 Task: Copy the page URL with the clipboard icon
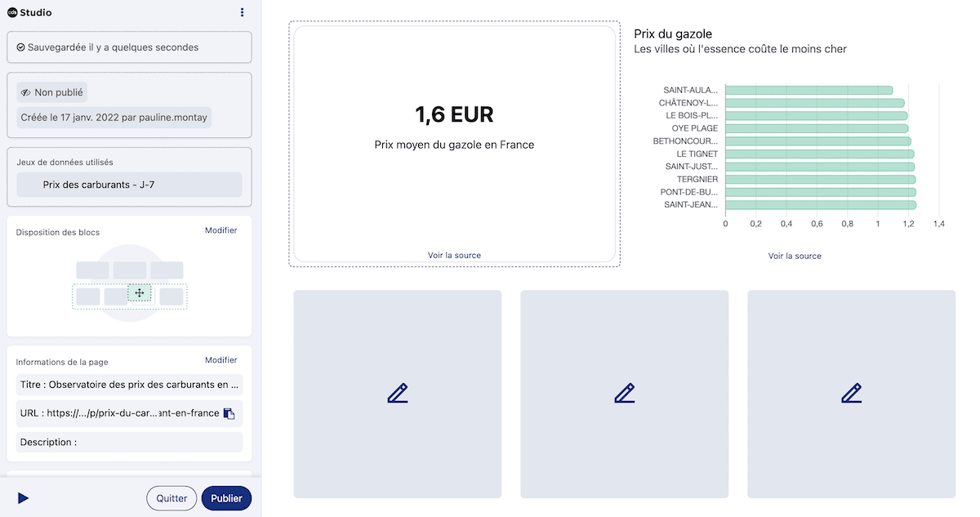(229, 413)
